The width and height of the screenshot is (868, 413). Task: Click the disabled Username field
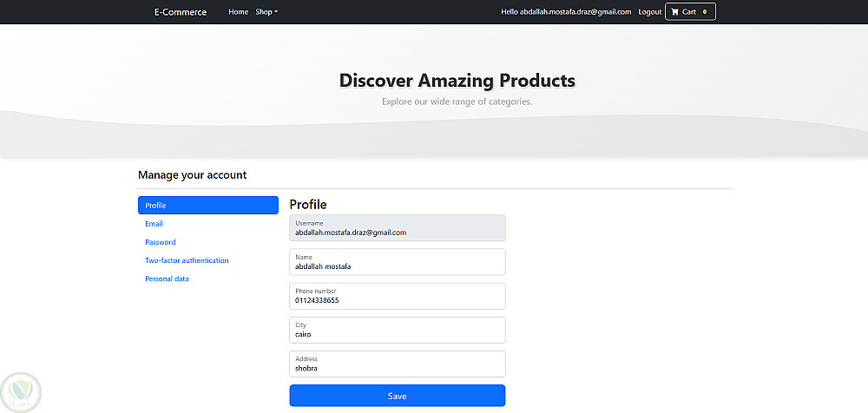[397, 228]
